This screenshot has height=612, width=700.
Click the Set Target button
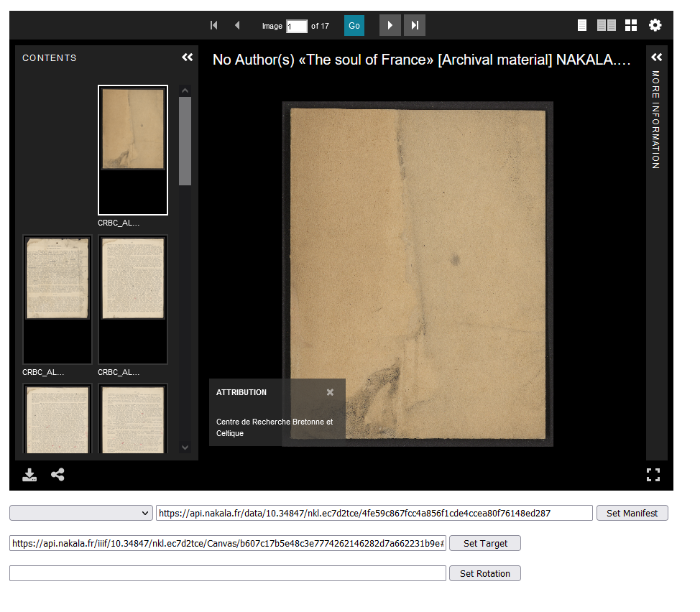coord(485,543)
